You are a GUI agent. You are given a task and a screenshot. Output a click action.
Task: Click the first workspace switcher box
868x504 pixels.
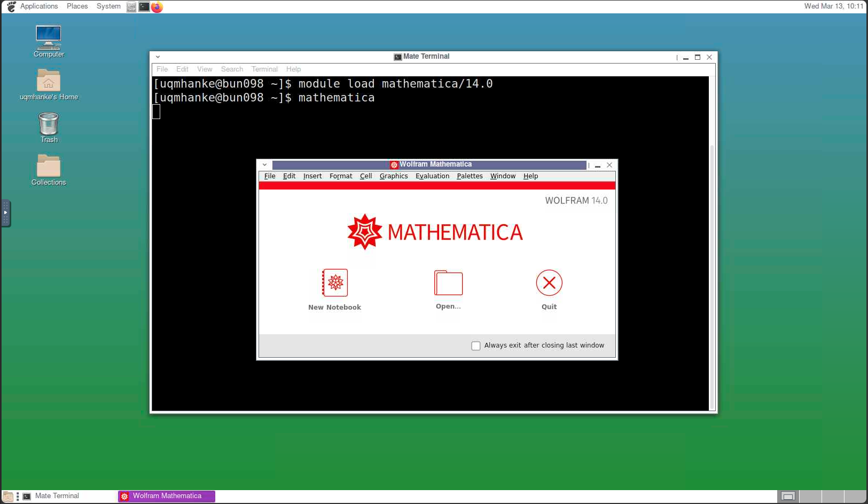pyautogui.click(x=788, y=497)
